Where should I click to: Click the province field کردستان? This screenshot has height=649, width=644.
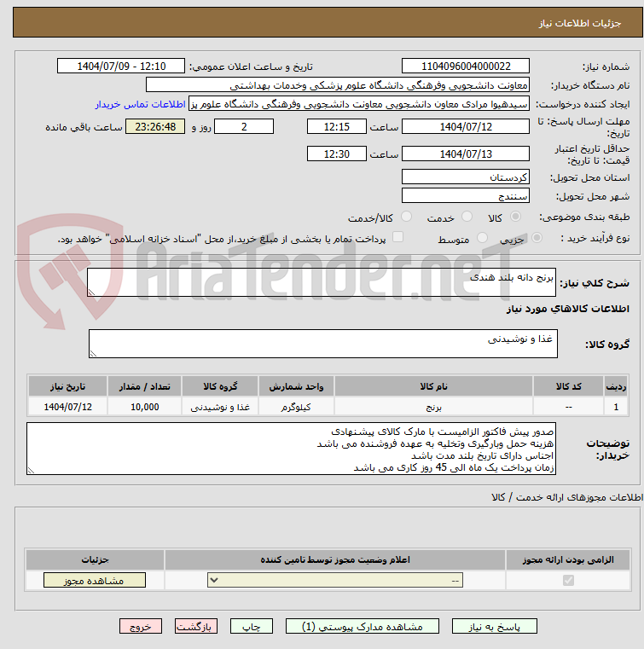click(x=466, y=177)
